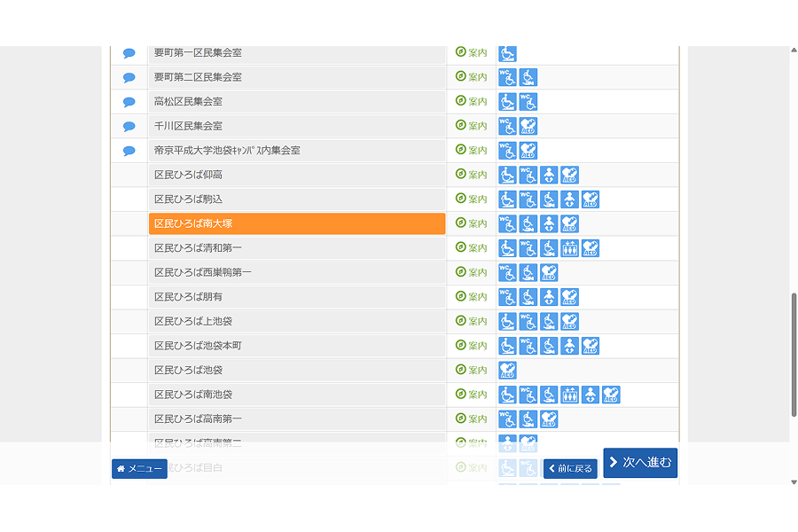This screenshot has width=798, height=532.
Task: Click the AED icon in 区民ひろば駒込 row
Action: point(591,199)
